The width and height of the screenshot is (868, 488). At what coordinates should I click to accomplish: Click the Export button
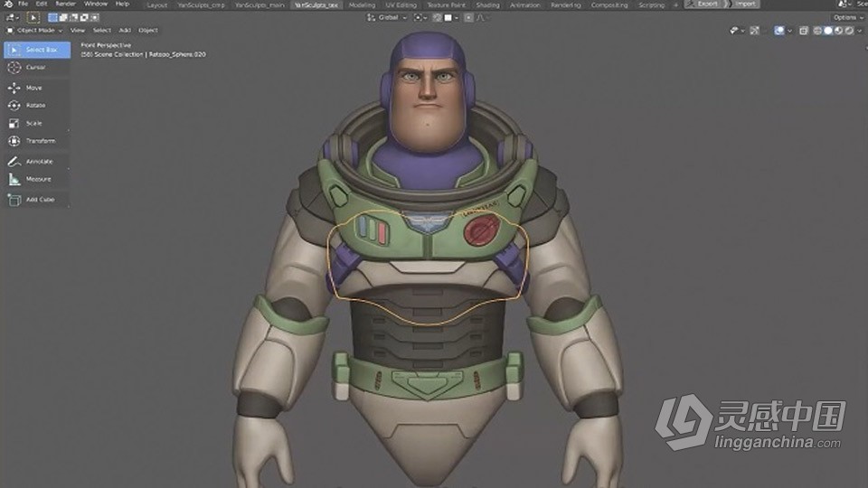(x=703, y=4)
